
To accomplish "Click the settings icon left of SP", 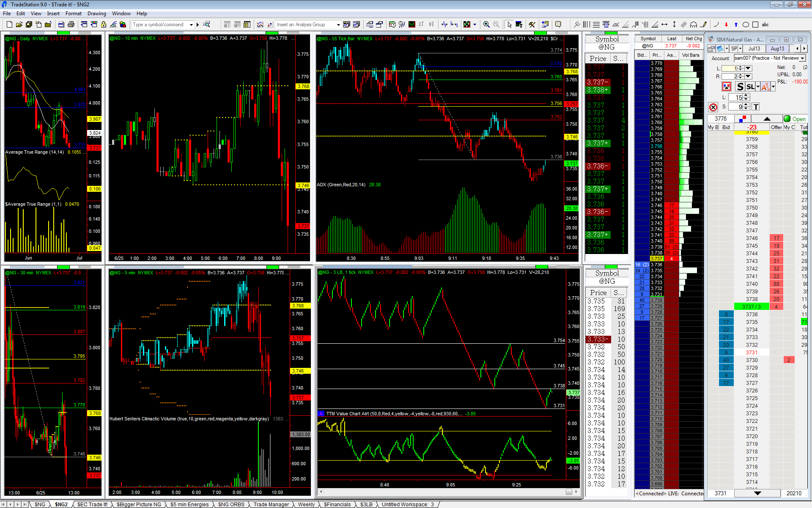I will pyautogui.click(x=711, y=49).
